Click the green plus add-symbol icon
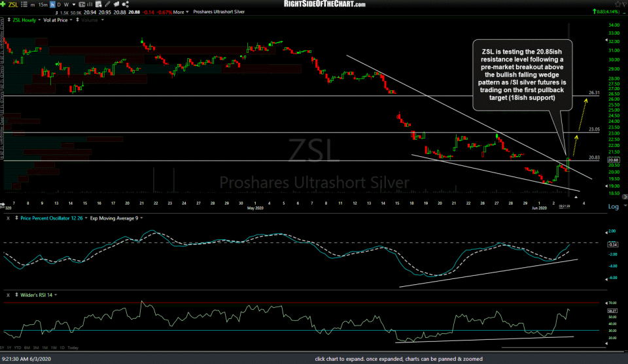 click(x=3, y=5)
